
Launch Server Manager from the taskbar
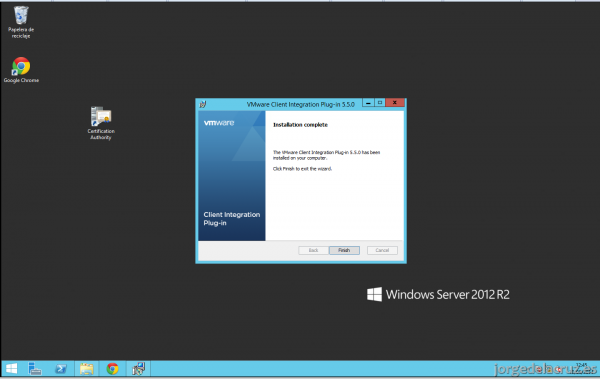point(35,369)
